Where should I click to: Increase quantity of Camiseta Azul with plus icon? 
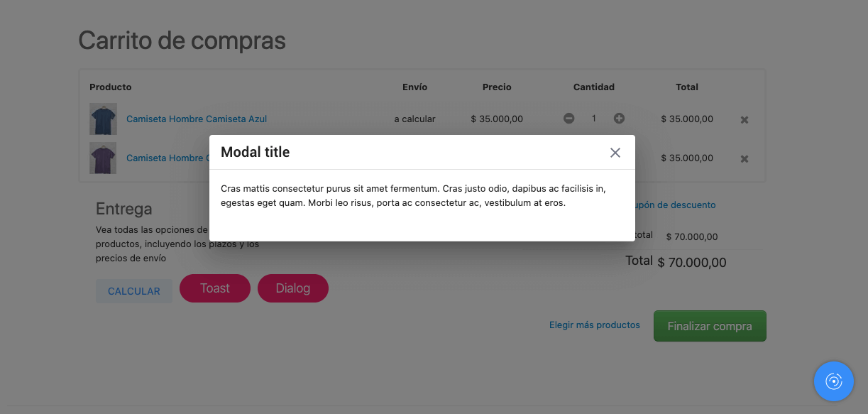coord(619,119)
